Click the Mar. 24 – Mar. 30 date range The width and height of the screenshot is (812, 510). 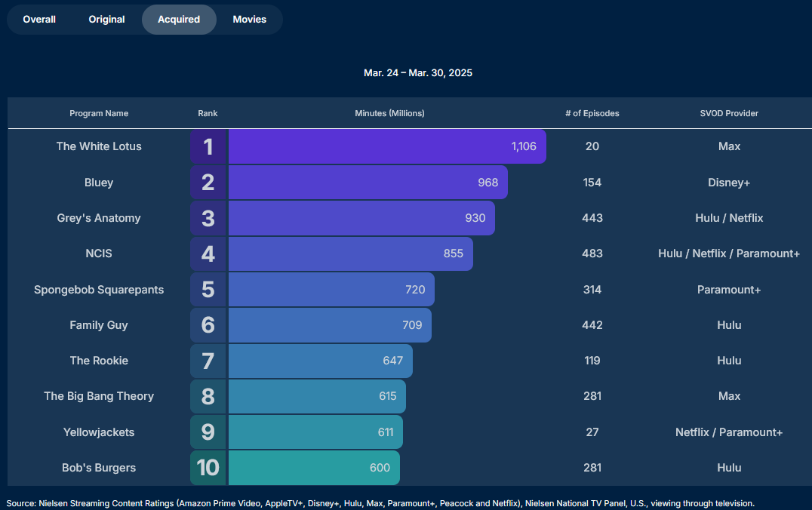[x=418, y=73]
